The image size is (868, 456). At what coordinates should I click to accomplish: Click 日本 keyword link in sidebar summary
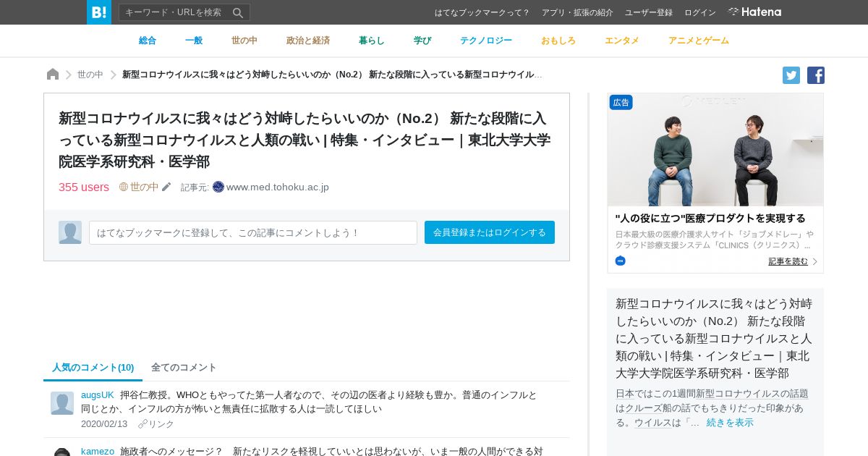click(x=625, y=393)
